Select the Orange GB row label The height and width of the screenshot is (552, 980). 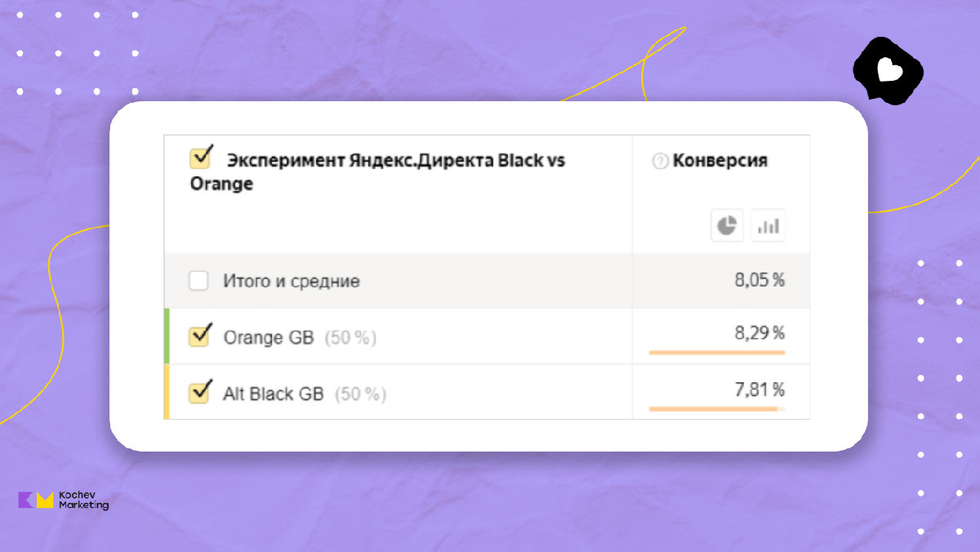point(268,337)
